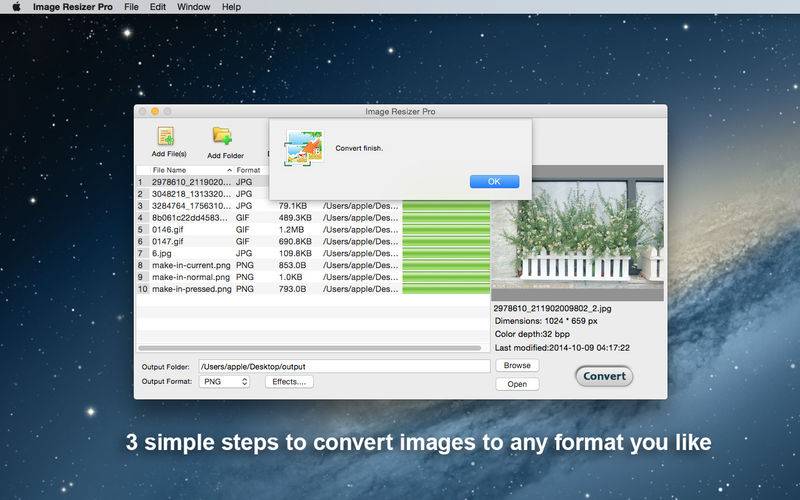Open the Edit menu

(x=158, y=7)
